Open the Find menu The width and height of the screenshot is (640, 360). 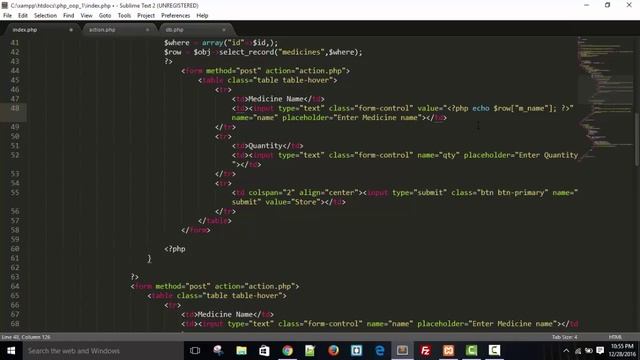tap(69, 16)
